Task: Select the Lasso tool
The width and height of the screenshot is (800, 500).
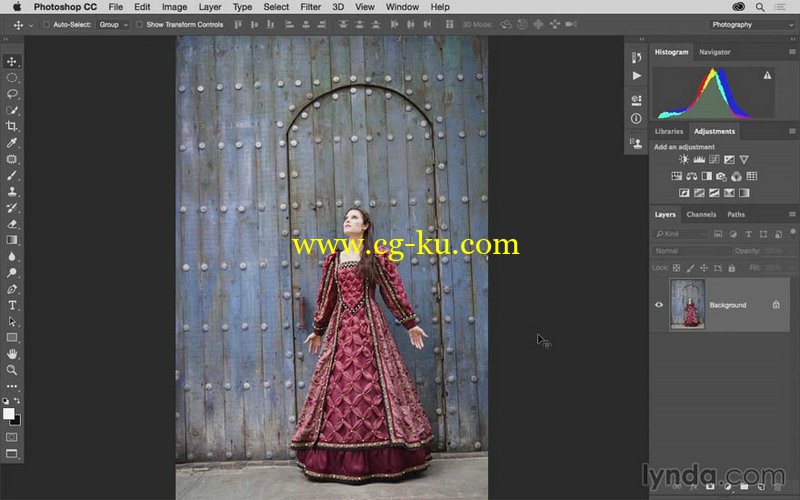Action: coord(11,94)
